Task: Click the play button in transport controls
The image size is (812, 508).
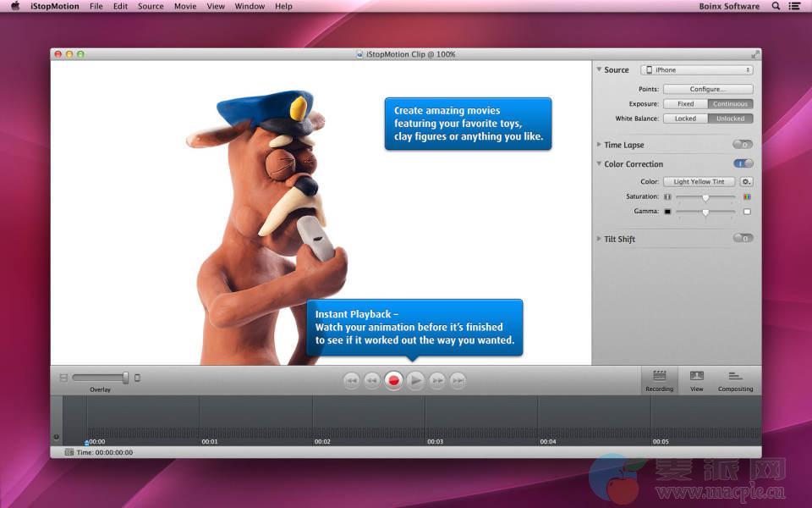Action: (414, 381)
